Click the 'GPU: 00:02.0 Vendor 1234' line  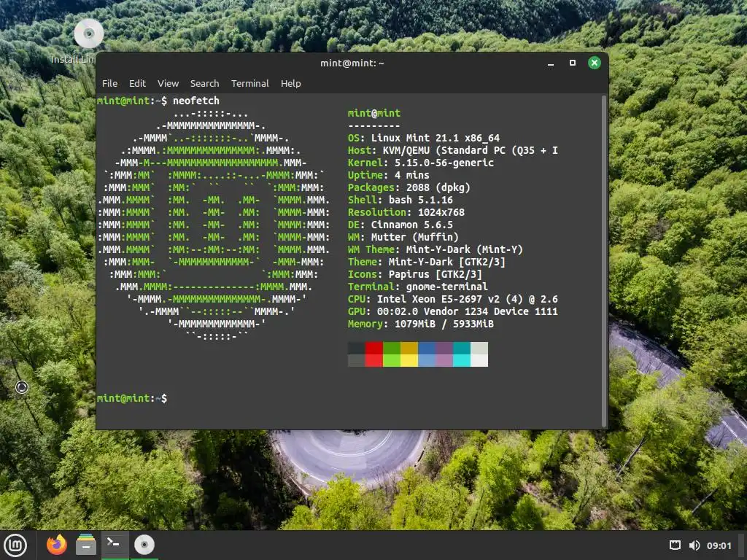(x=452, y=311)
